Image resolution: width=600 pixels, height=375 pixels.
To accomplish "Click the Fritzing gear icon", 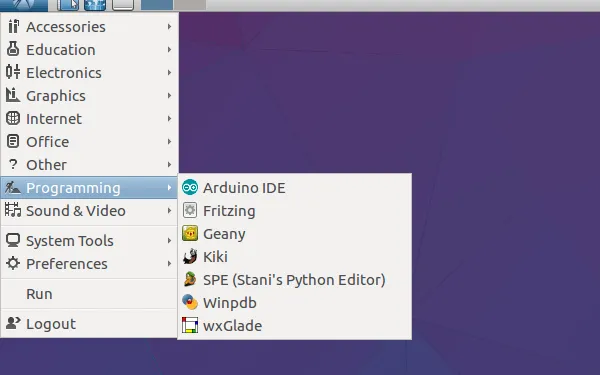I will pos(190,210).
